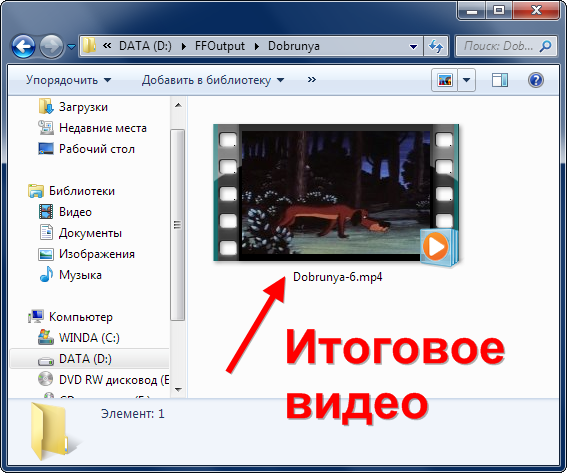Select Компьютер in navigation pane
567x473 pixels.
(81, 317)
